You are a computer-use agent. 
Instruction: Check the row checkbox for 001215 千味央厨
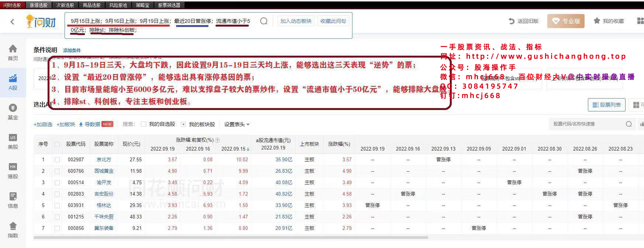[57, 217]
